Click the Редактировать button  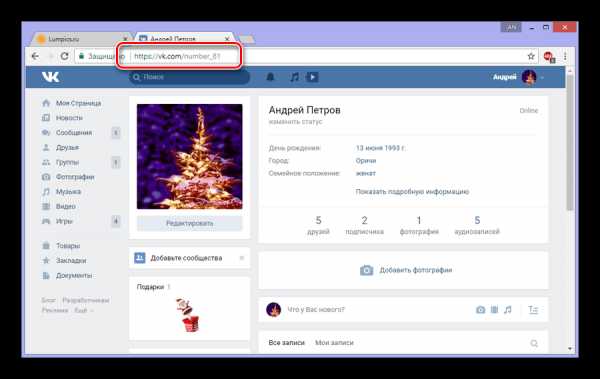click(189, 223)
